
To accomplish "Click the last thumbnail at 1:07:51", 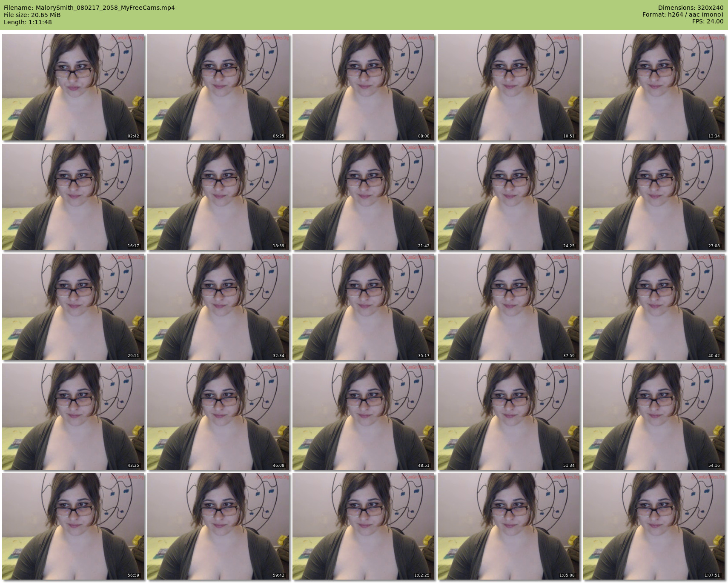I will [654, 526].
